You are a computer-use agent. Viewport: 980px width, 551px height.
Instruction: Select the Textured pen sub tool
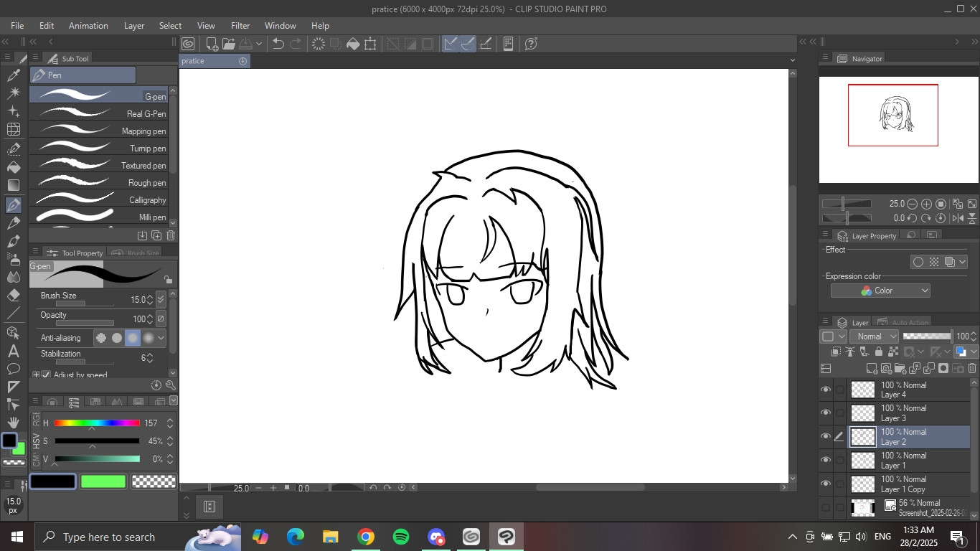pyautogui.click(x=98, y=165)
